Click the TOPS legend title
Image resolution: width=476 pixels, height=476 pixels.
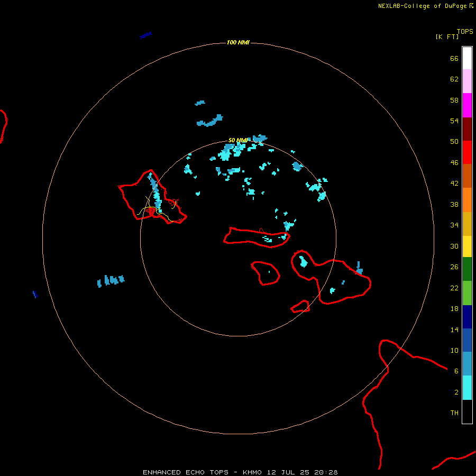465,32
